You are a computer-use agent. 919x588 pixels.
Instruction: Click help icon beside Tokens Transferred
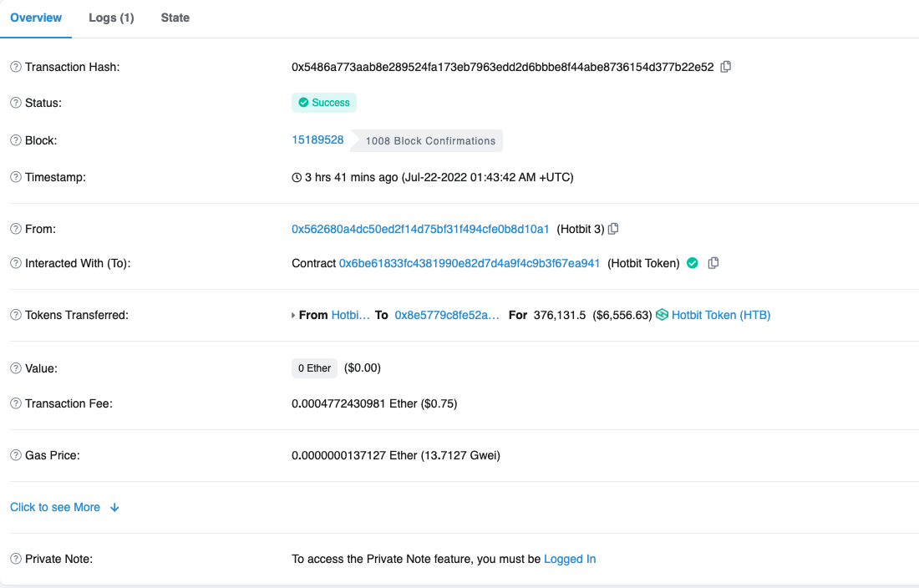16,315
